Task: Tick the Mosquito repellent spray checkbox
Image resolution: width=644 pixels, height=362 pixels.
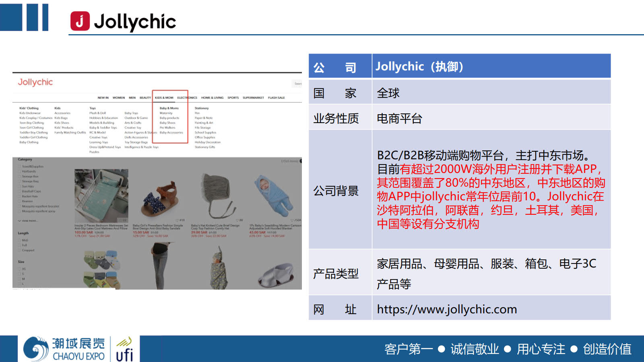Action: (19, 211)
